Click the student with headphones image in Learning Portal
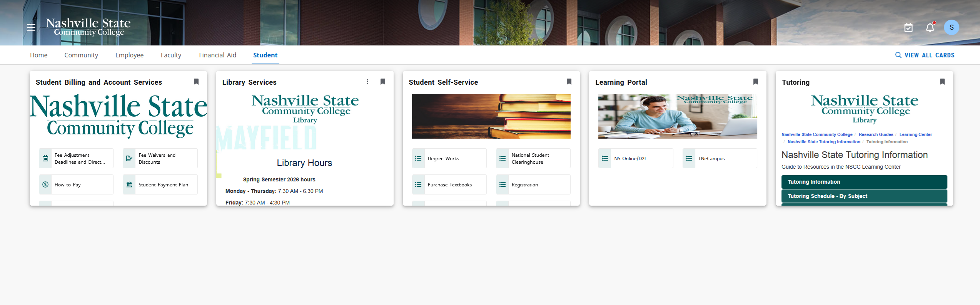 pyautogui.click(x=678, y=116)
